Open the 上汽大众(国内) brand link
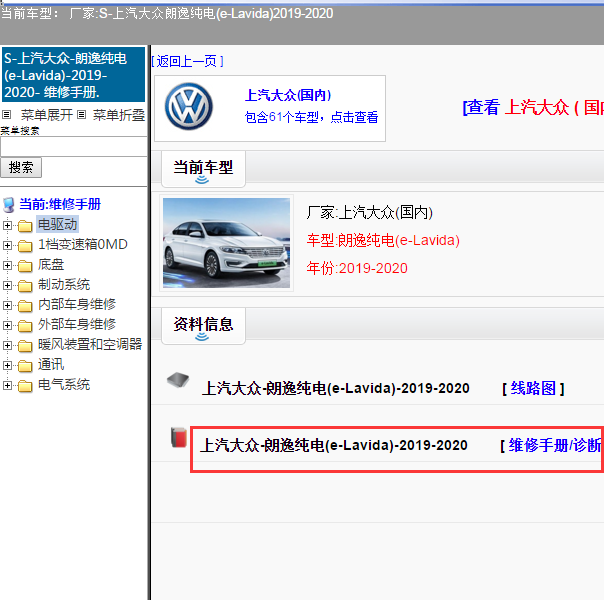The height and width of the screenshot is (600, 604). 288,95
